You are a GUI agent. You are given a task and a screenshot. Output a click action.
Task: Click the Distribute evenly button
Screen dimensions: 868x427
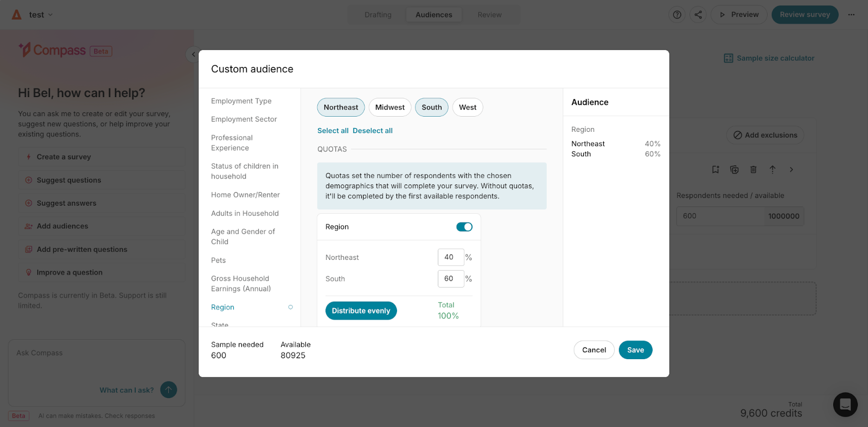click(x=361, y=311)
